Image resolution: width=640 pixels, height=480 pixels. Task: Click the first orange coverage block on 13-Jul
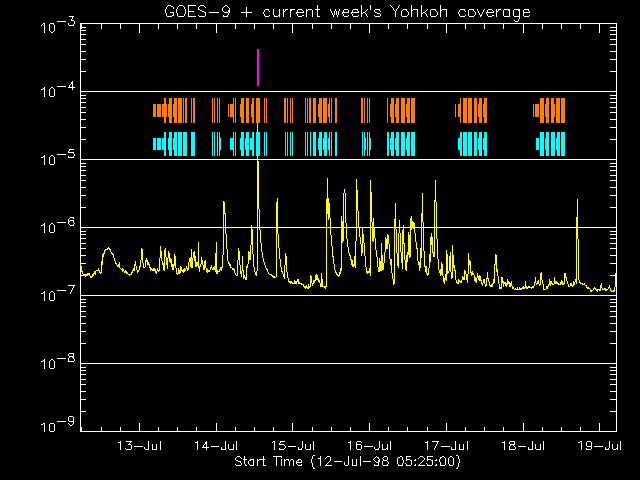tap(174, 111)
